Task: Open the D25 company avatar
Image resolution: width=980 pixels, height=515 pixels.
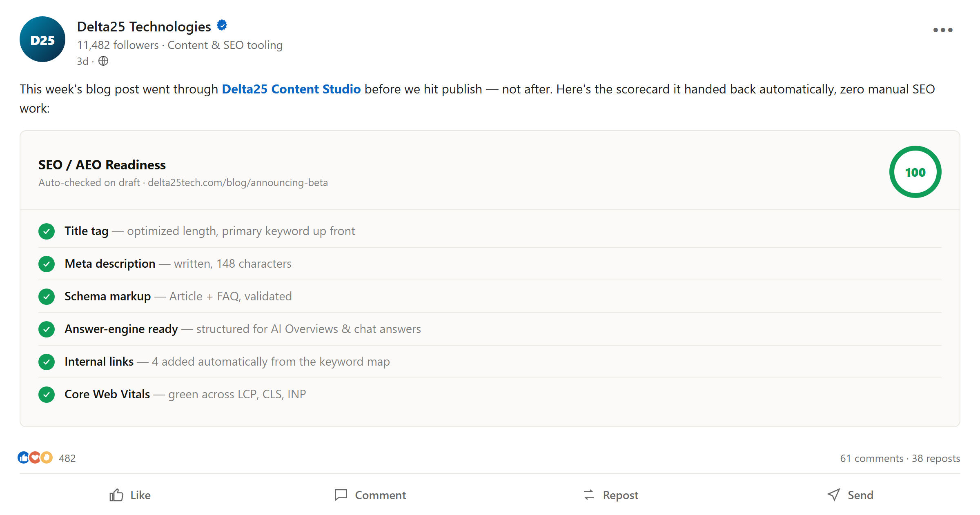Action: (42, 39)
